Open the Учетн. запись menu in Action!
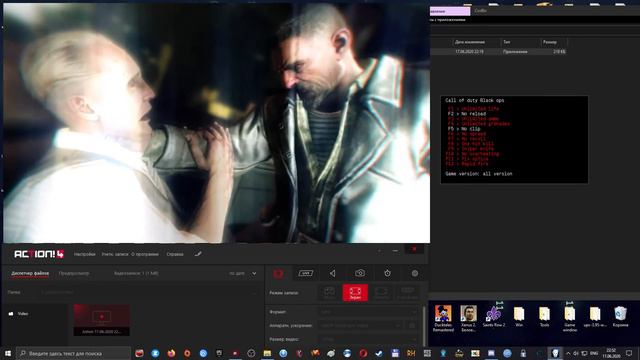Image resolution: width=640 pixels, height=360 pixels. (x=115, y=254)
